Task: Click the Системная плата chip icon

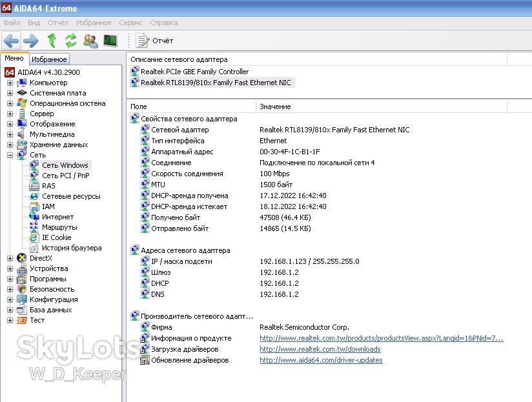Action: click(22, 93)
